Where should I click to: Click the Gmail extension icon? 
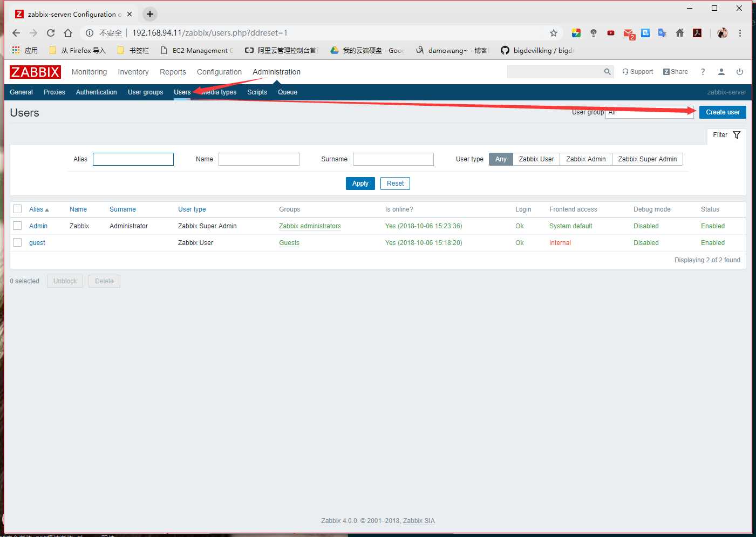coord(629,33)
